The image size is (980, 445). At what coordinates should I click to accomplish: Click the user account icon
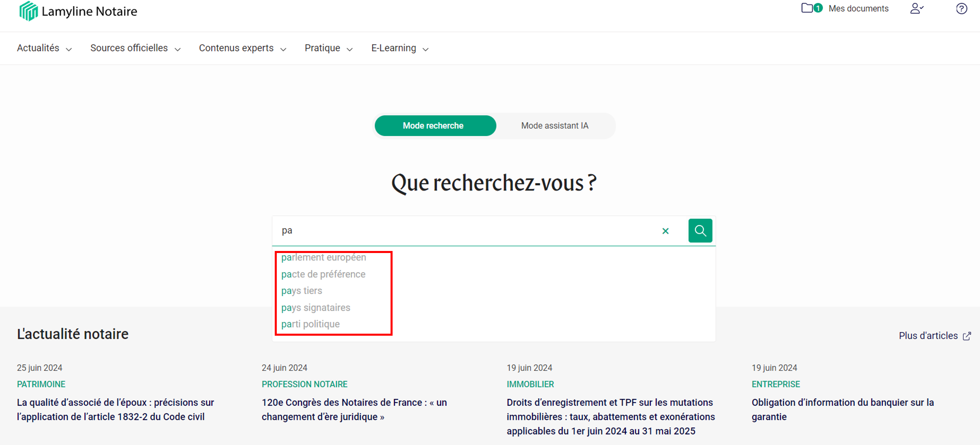tap(917, 8)
